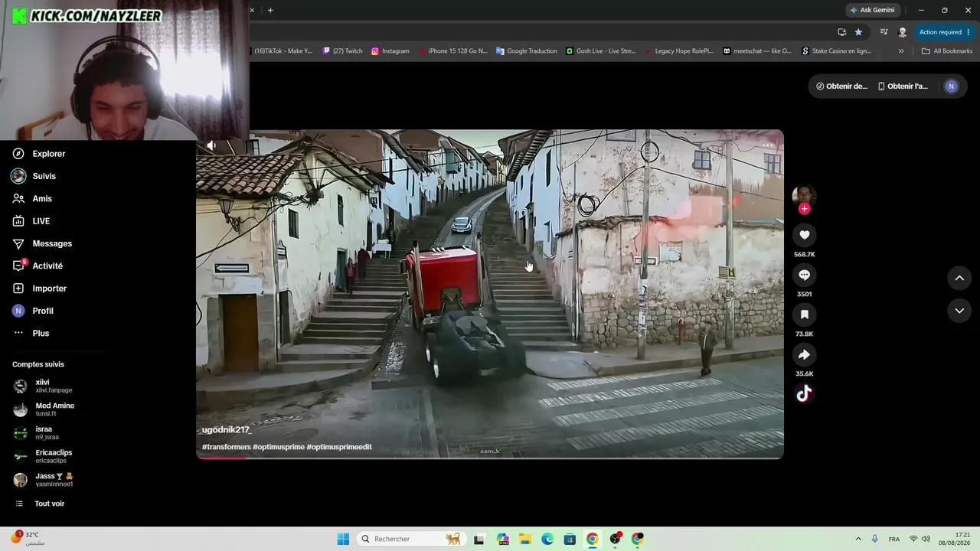Image resolution: width=980 pixels, height=551 pixels.
Task: Share the video with the arrow icon
Action: click(x=804, y=354)
